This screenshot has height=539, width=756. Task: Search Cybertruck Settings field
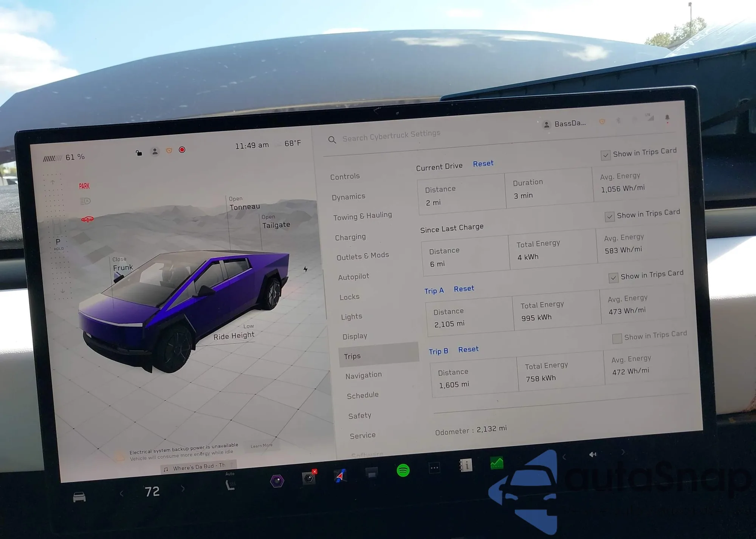[x=391, y=136]
